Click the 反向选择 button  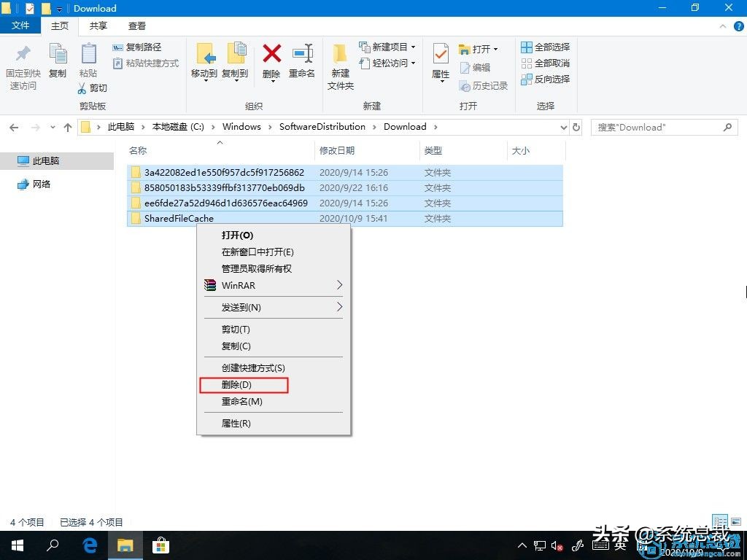(545, 79)
